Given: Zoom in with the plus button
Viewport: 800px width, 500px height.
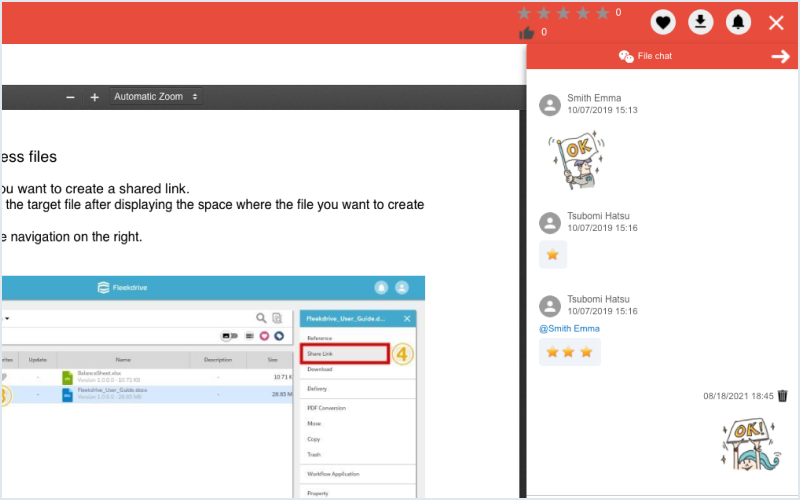Looking at the screenshot, I should tap(94, 97).
